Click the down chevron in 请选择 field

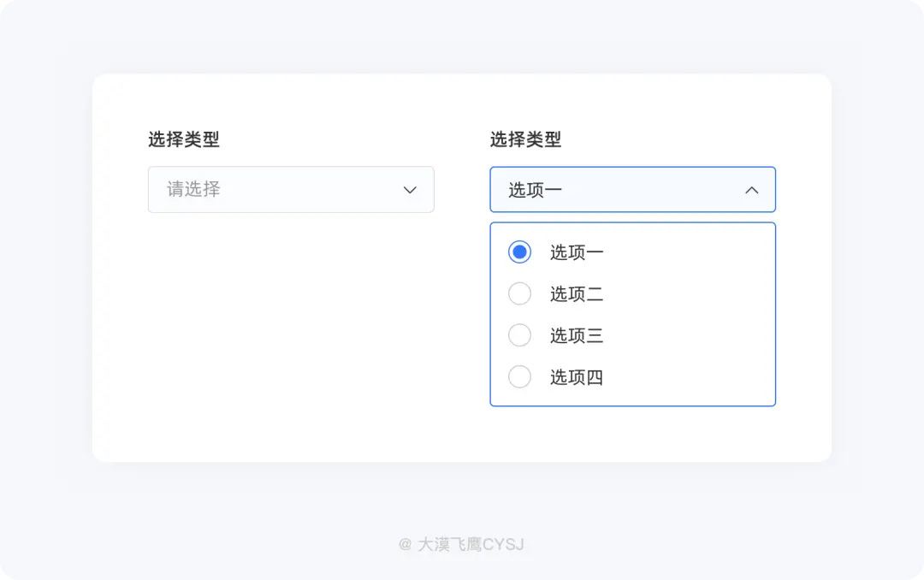(410, 190)
